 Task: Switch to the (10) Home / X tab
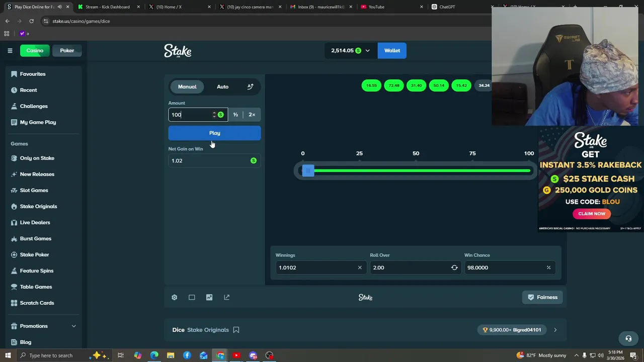pyautogui.click(x=180, y=7)
